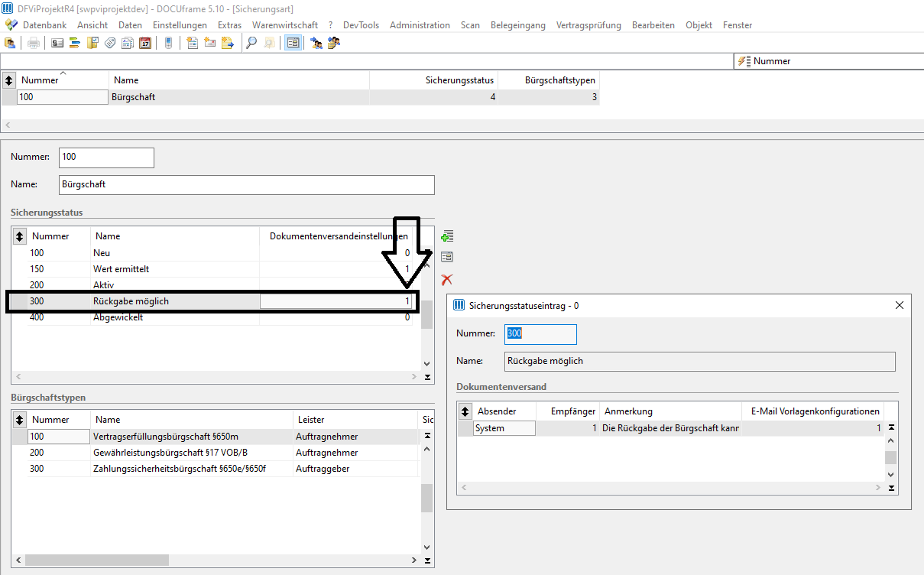Click the sort arrows in Sicherungsstatus table

[x=20, y=236]
